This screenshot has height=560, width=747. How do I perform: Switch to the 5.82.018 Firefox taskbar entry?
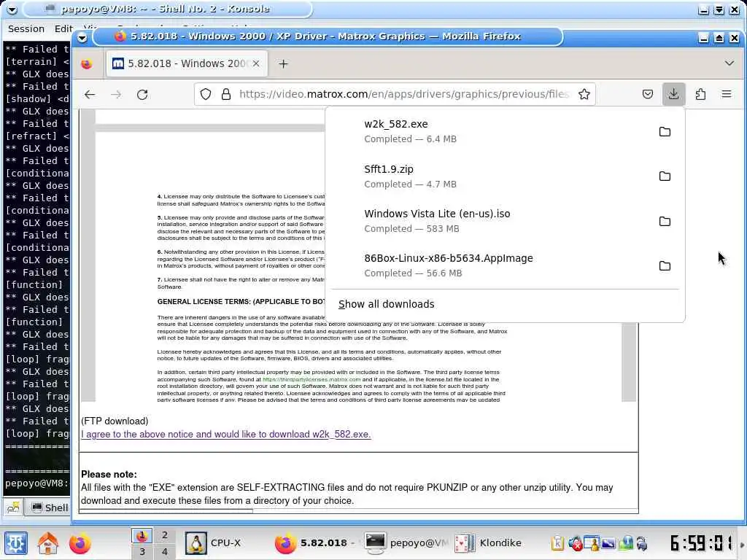[x=314, y=542]
